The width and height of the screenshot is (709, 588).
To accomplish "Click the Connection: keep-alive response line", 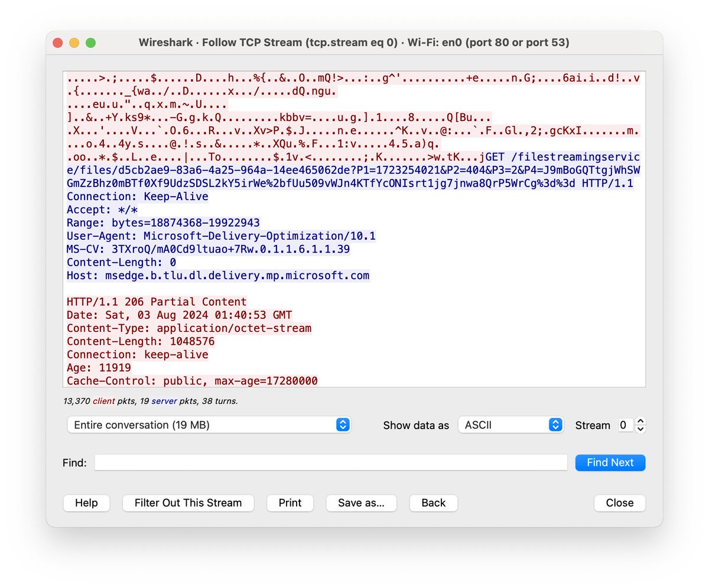I will coord(138,355).
